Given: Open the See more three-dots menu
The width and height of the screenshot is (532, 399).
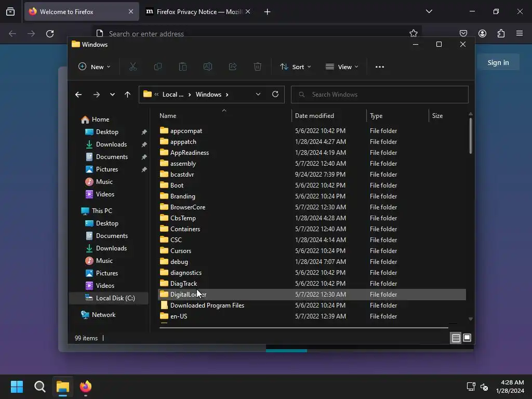Looking at the screenshot, I should click(x=380, y=67).
